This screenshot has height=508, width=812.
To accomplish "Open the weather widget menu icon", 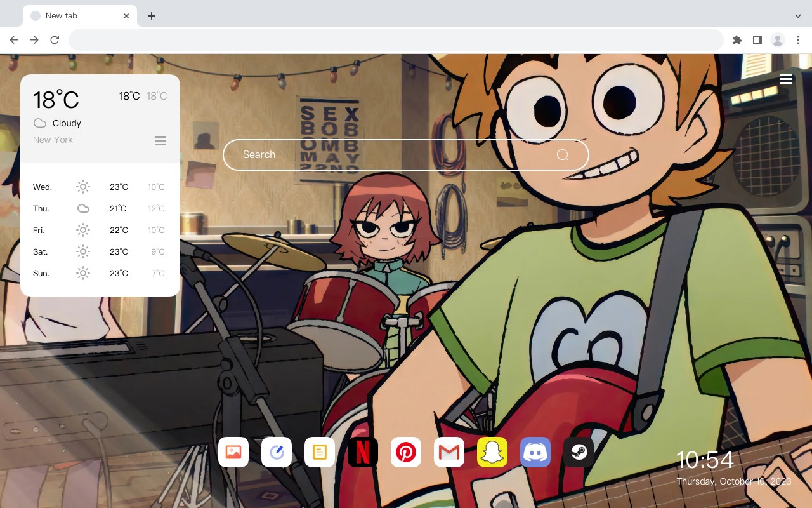I will click(160, 140).
